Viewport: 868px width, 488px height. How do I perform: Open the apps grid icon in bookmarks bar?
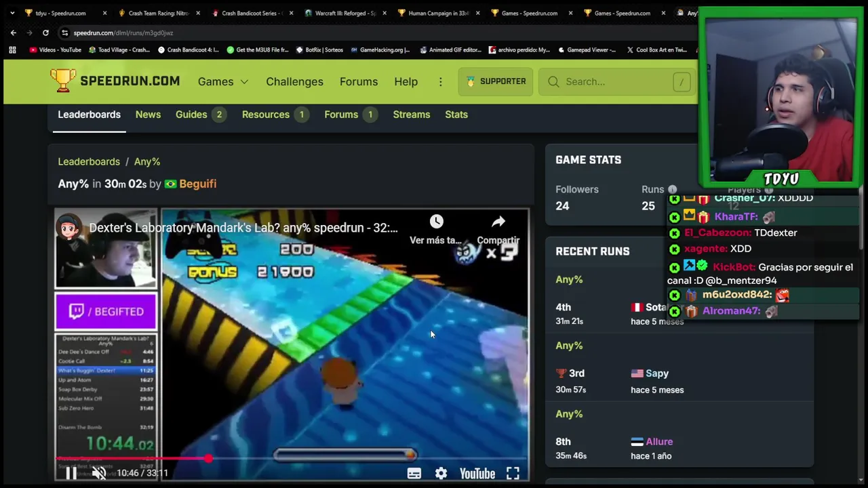click(12, 49)
